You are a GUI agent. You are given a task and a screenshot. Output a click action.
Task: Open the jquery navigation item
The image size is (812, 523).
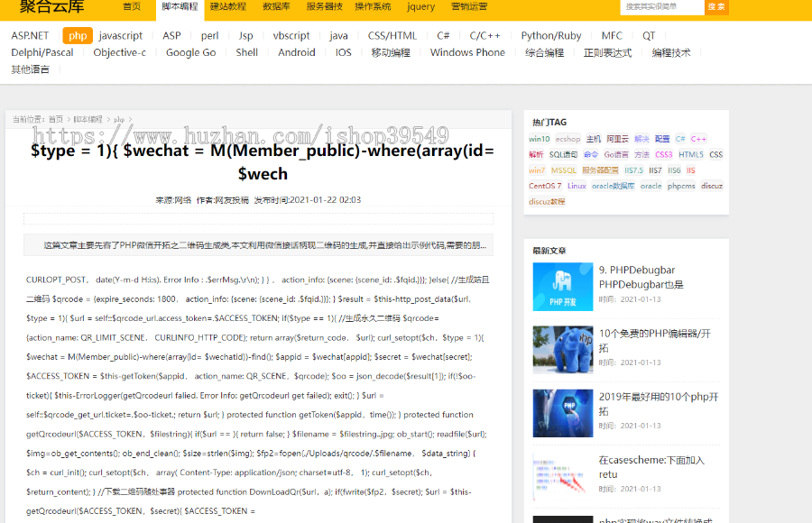(420, 6)
